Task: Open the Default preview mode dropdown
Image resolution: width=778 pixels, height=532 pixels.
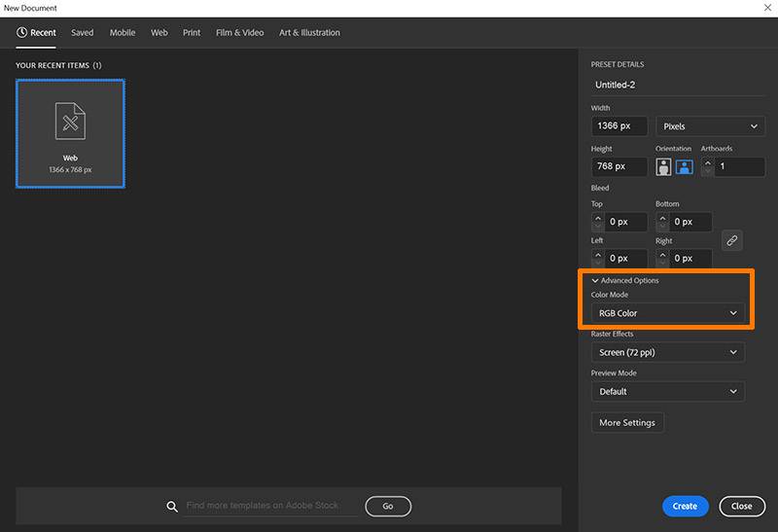Action: 667,391
